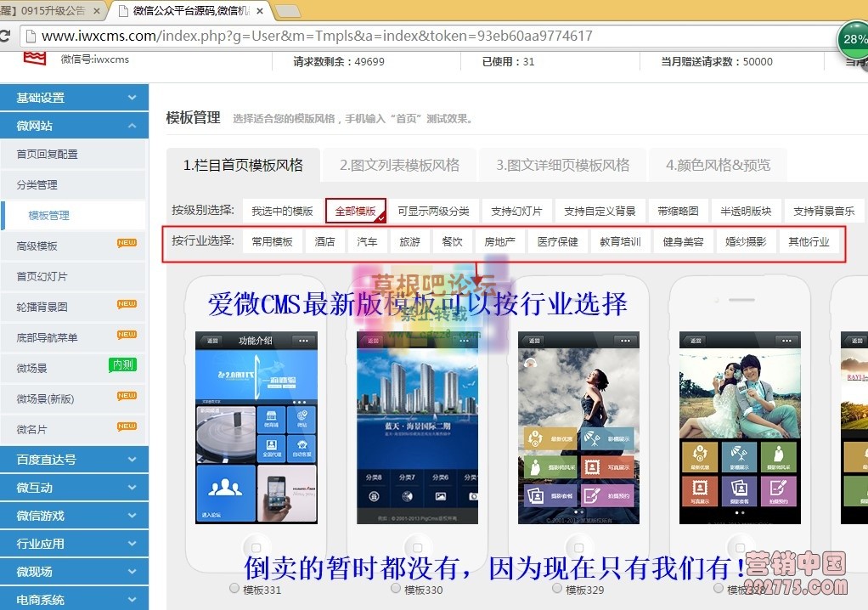Select the 模板331 radio button
The image size is (868, 610).
(x=234, y=588)
